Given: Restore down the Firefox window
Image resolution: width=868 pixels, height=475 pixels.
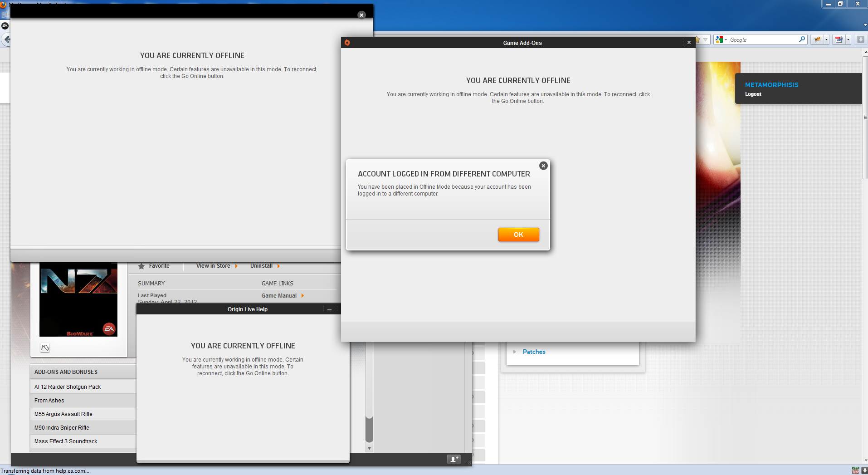Looking at the screenshot, I should point(840,4).
